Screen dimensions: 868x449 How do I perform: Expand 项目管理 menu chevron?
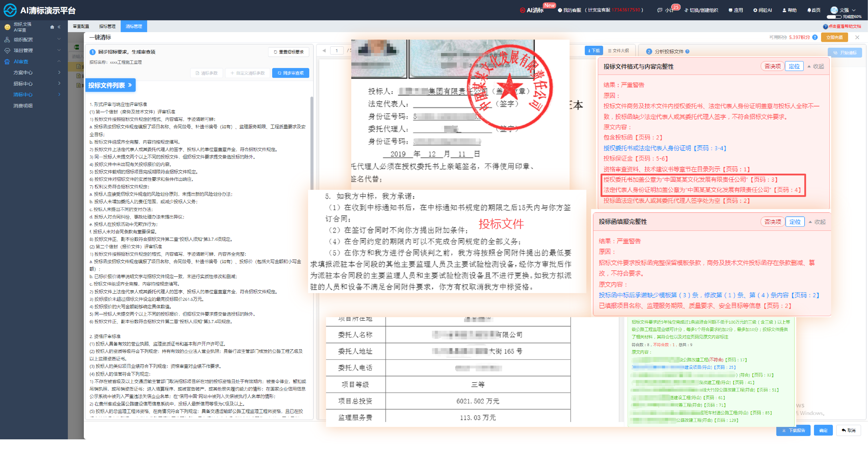[59, 50]
